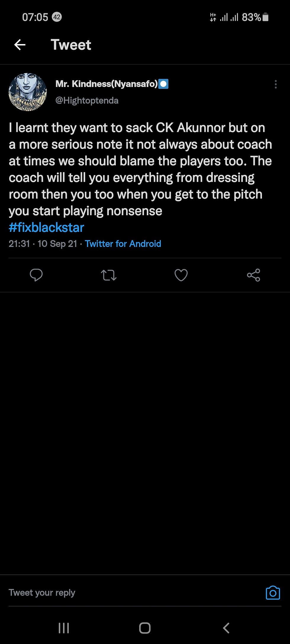
Task: Open the #fixblackstar hashtag
Action: tap(46, 228)
